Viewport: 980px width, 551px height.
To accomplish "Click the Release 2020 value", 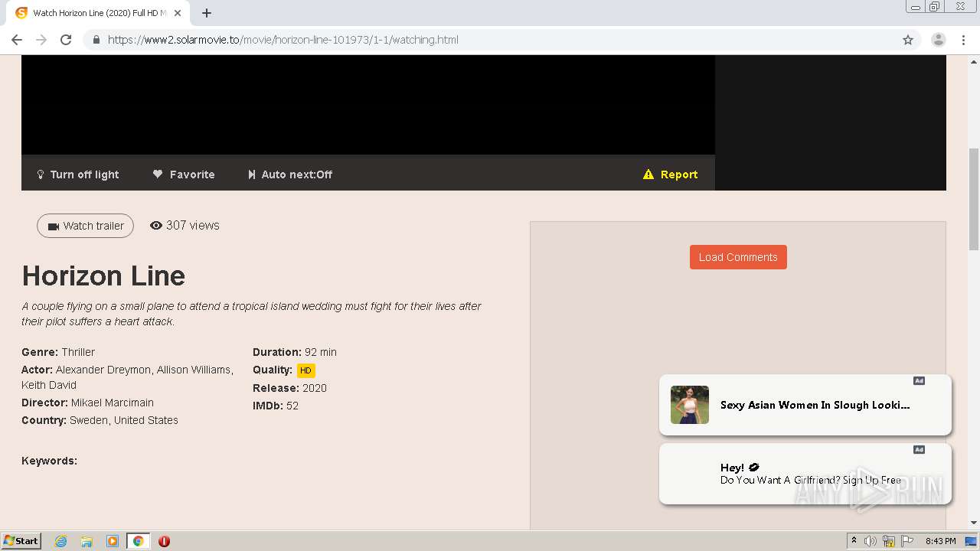I will 315,388.
